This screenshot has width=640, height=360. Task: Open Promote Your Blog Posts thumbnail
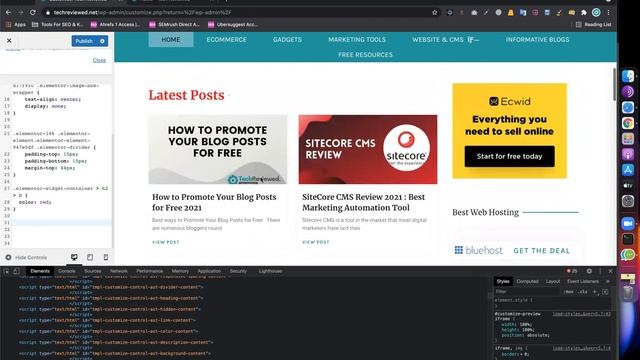pos(218,149)
